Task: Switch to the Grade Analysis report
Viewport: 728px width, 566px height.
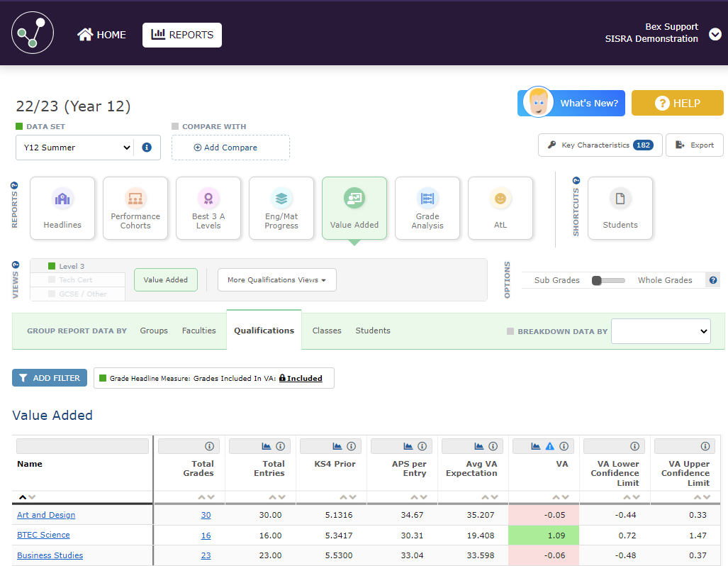Action: (x=427, y=208)
